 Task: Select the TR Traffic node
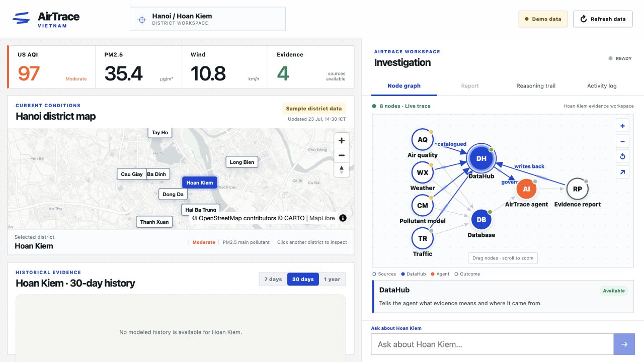pyautogui.click(x=423, y=238)
